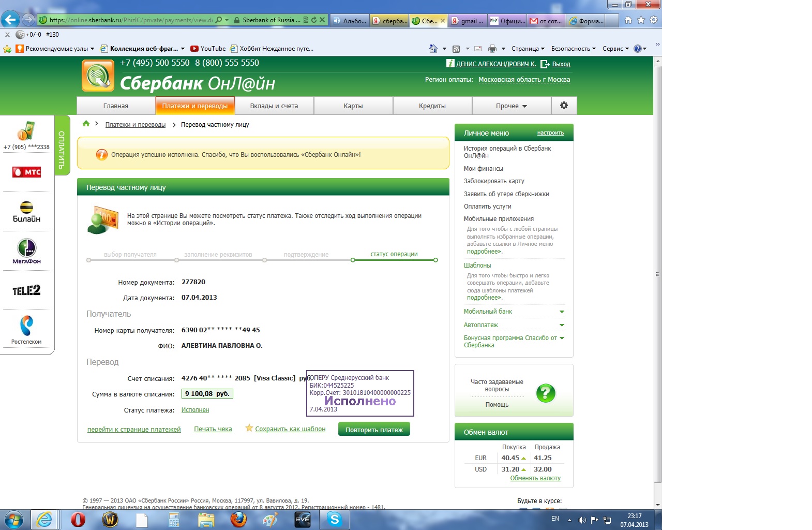The image size is (812, 530).
Task: Open the IE Tools gear icon
Action: (x=654, y=20)
